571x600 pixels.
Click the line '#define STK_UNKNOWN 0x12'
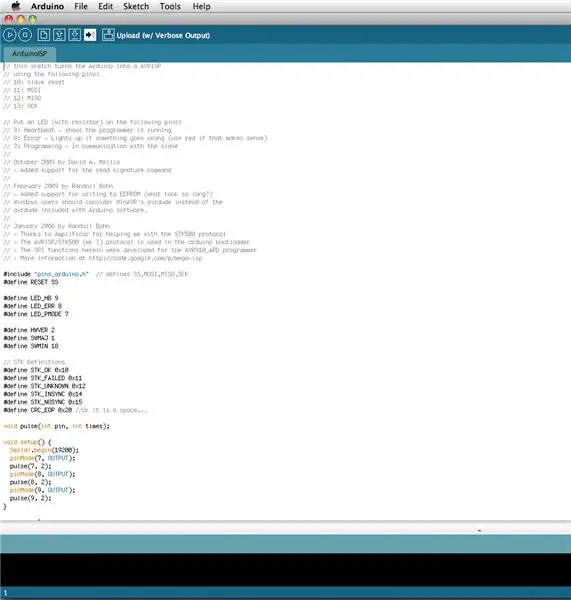click(44, 386)
